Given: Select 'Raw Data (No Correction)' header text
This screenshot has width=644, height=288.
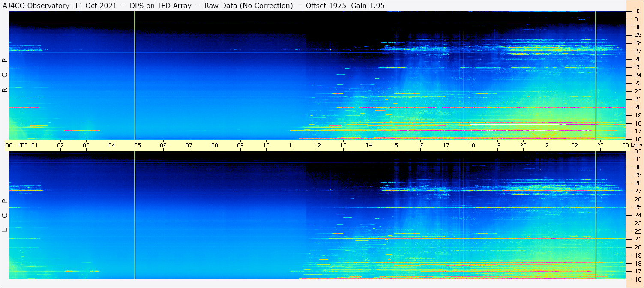Looking at the screenshot, I should [x=249, y=6].
